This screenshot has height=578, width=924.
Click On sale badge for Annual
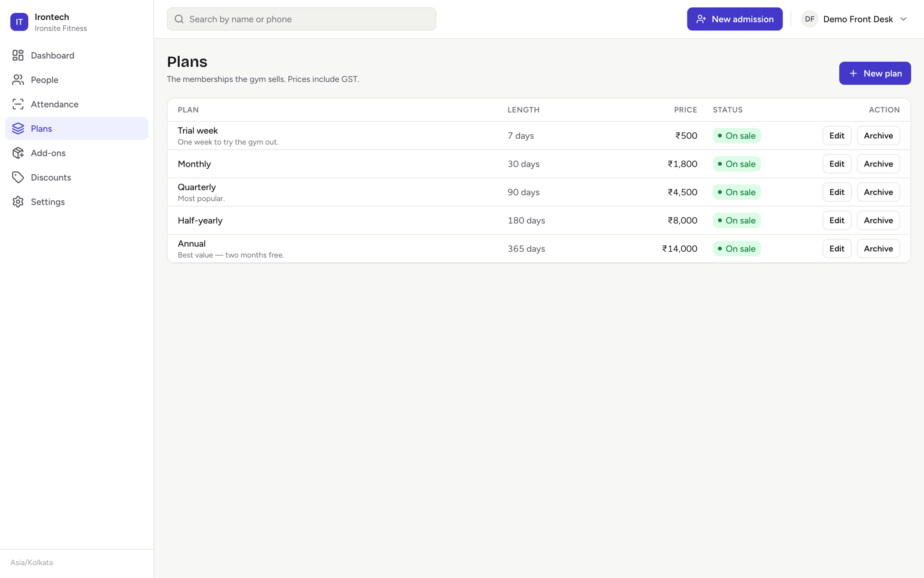pos(736,249)
